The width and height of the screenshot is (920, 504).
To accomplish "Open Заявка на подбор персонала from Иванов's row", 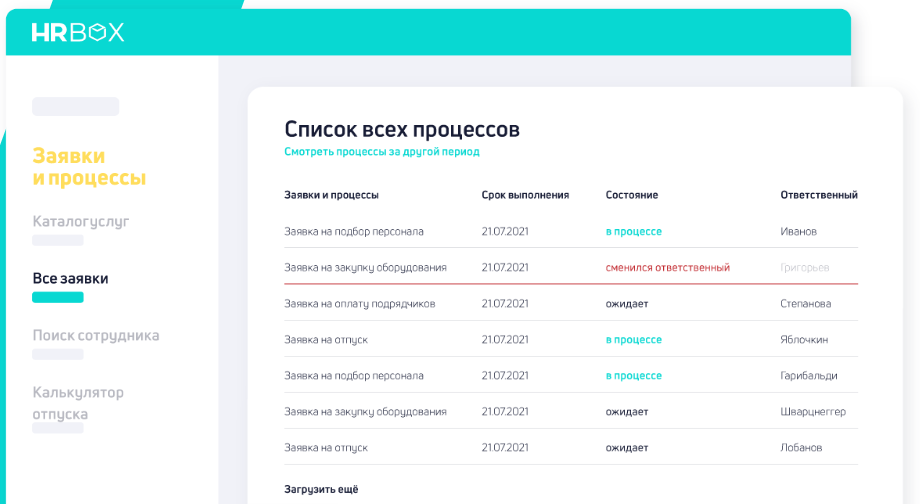I will click(x=353, y=231).
